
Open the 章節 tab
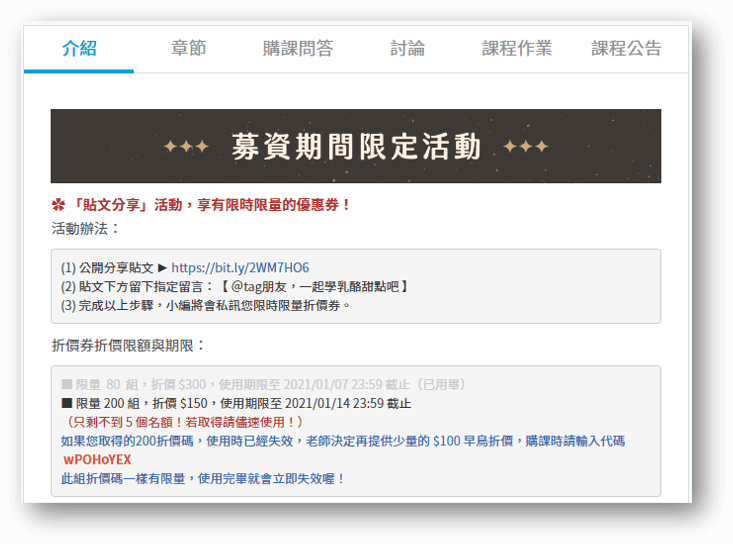coord(188,48)
